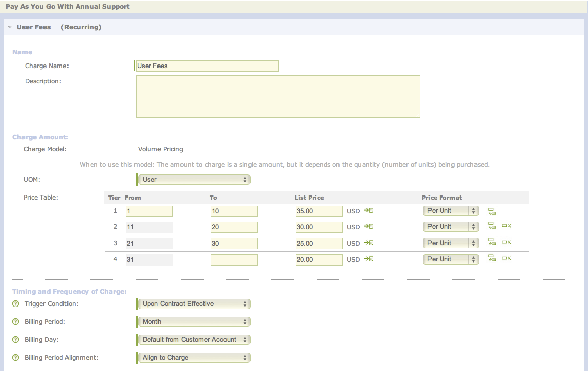Image resolution: width=588 pixels, height=371 pixels.
Task: Click help icon next to Billing Period Alignment
Action: pos(15,358)
